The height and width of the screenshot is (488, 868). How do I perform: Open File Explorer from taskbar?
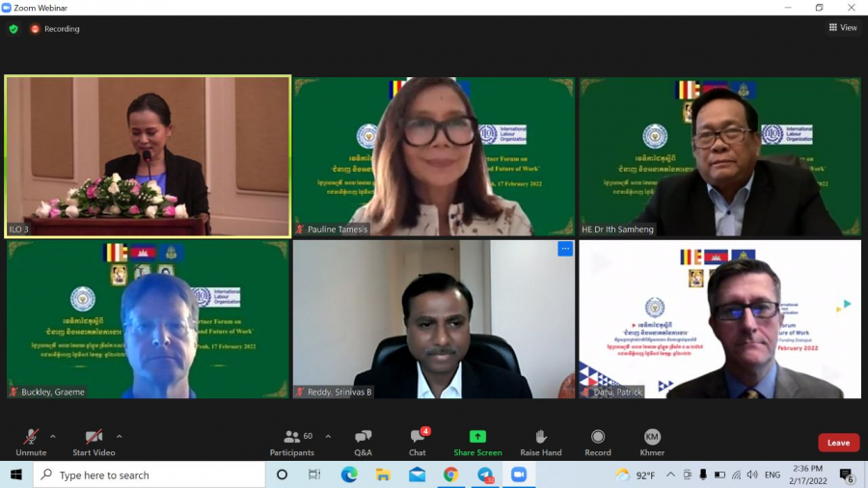coord(383,474)
